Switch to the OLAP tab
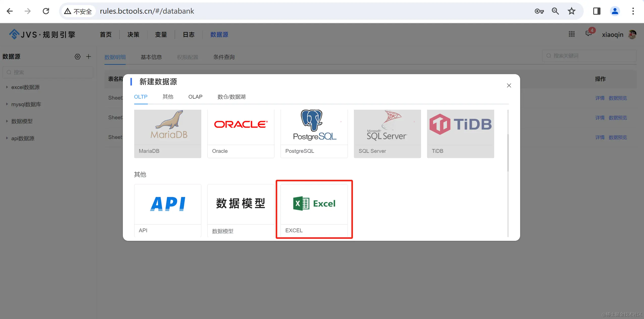This screenshot has height=319, width=644. [195, 97]
